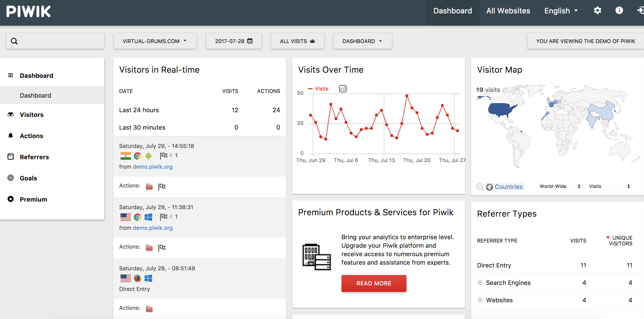Select Dashboard sub-item in sidebar
The width and height of the screenshot is (644, 319).
(x=52, y=96)
